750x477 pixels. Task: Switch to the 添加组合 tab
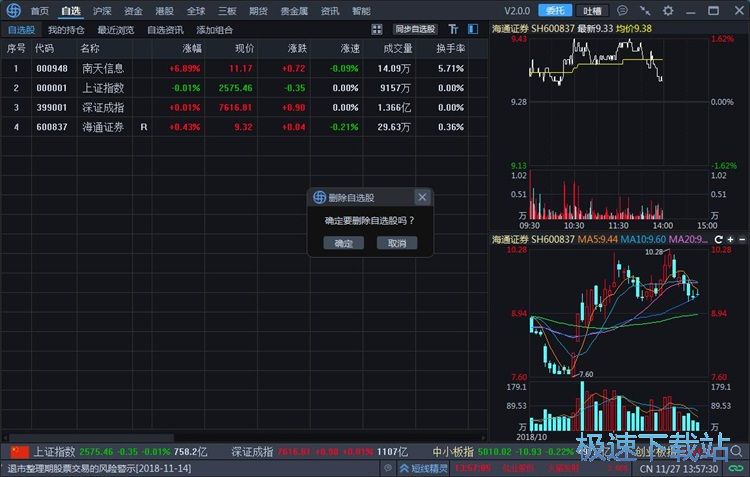point(215,30)
